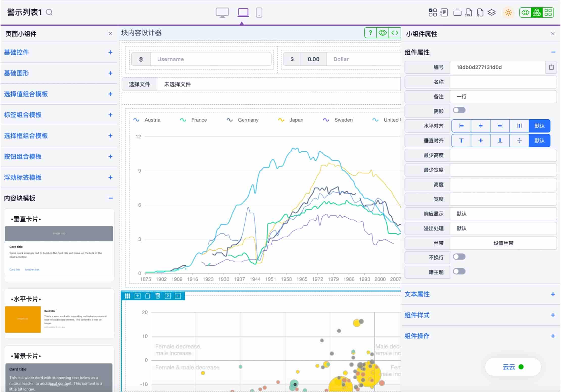The width and height of the screenshot is (561, 392).
Task: Click the 云云 floating button
Action: pos(513,367)
